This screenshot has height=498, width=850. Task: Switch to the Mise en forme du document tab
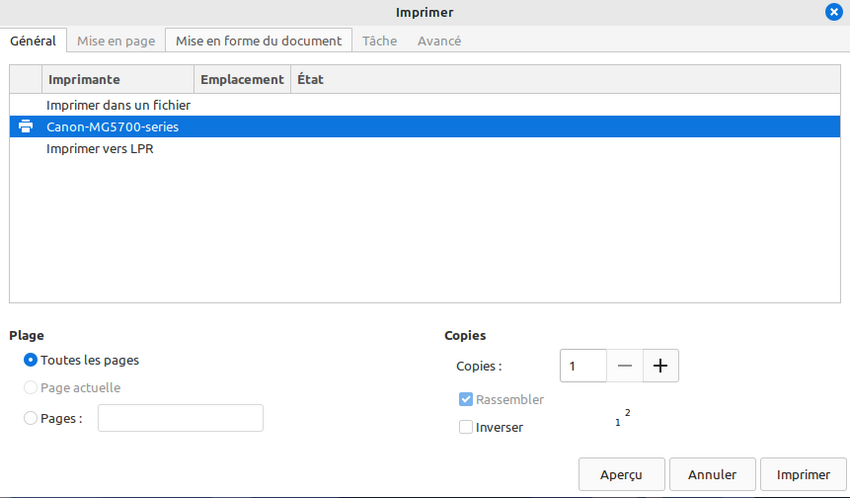coord(258,41)
